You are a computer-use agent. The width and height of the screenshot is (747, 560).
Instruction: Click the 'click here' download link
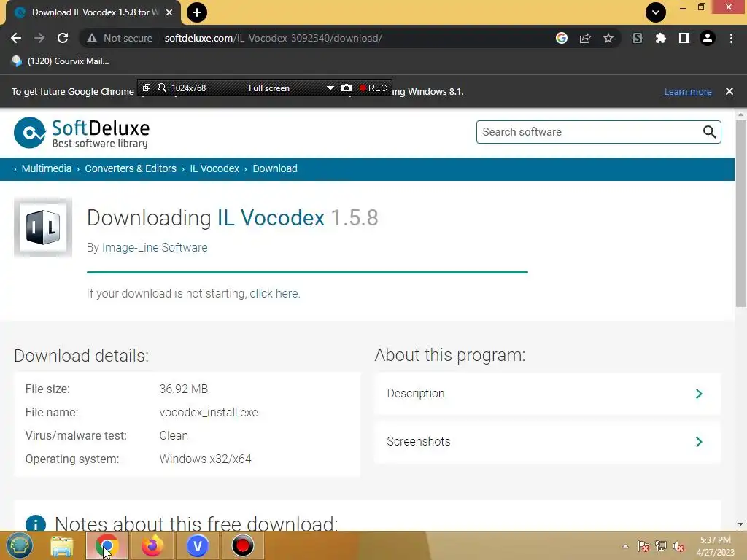(274, 293)
